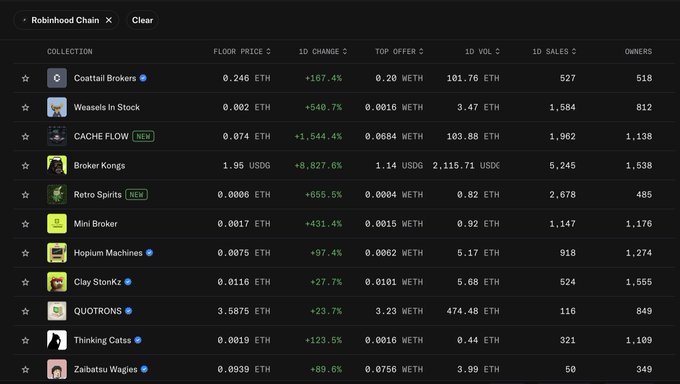This screenshot has width=680, height=384.
Task: Toggle the favorite star for Mini Broker
Action: (x=26, y=224)
